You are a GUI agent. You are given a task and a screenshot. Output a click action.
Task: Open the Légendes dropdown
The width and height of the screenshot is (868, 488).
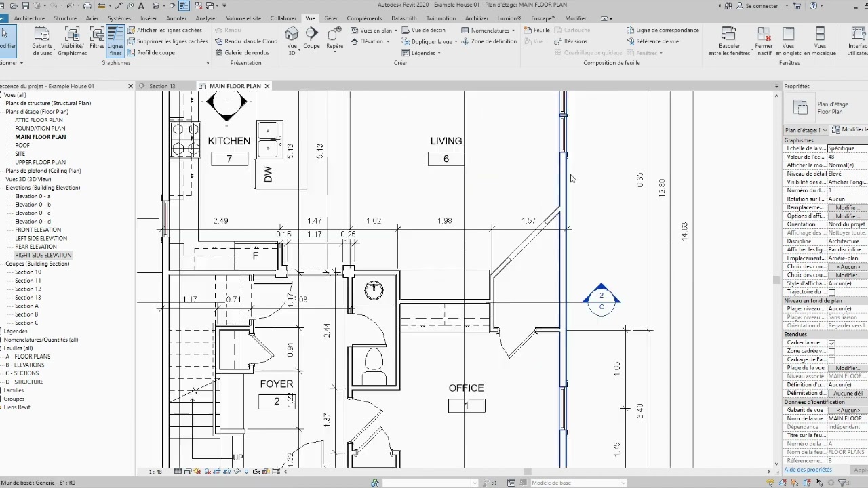(421, 53)
